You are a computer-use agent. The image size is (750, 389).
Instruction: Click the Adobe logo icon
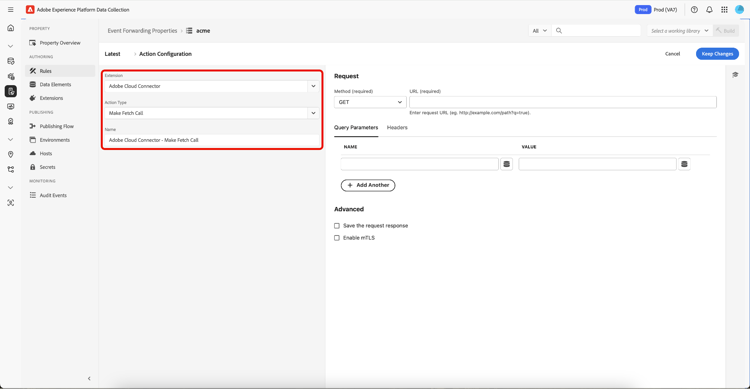pyautogui.click(x=30, y=10)
